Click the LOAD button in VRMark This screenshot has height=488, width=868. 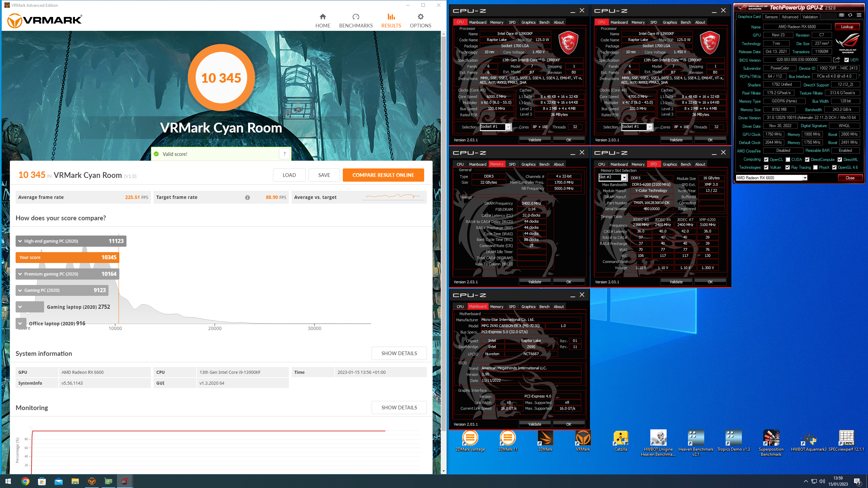pyautogui.click(x=289, y=175)
